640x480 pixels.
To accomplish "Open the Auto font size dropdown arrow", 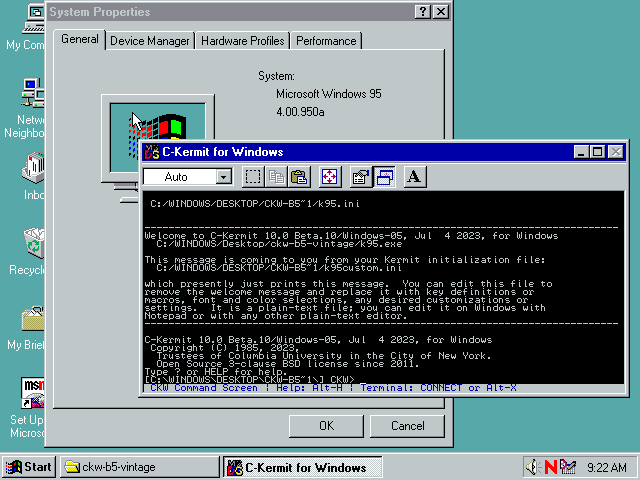I will click(x=223, y=177).
